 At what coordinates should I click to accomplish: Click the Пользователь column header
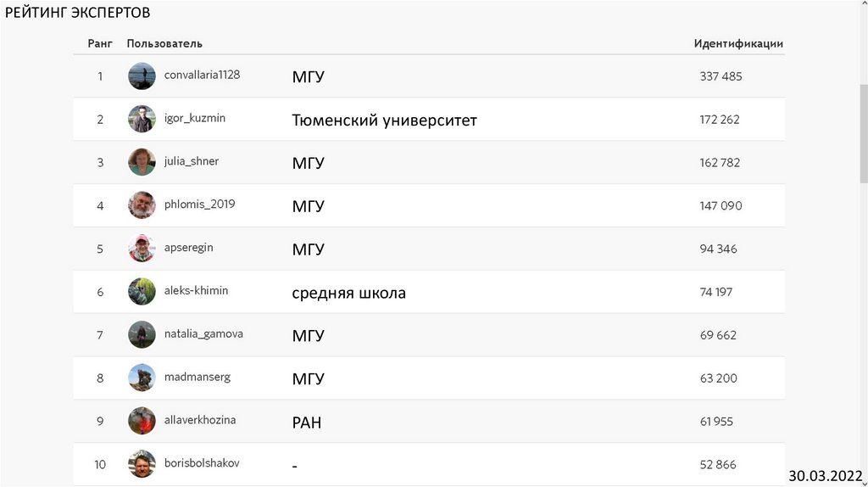[164, 43]
